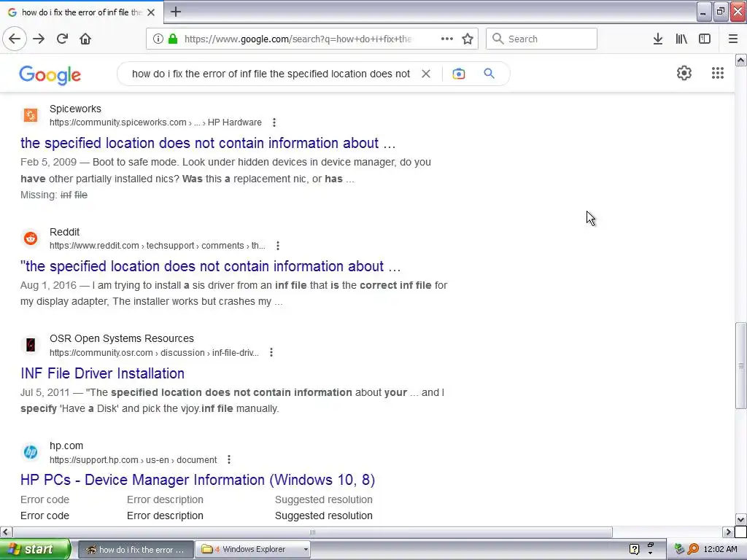Open the Google apps grid
This screenshot has width=747, height=560.
click(x=718, y=73)
